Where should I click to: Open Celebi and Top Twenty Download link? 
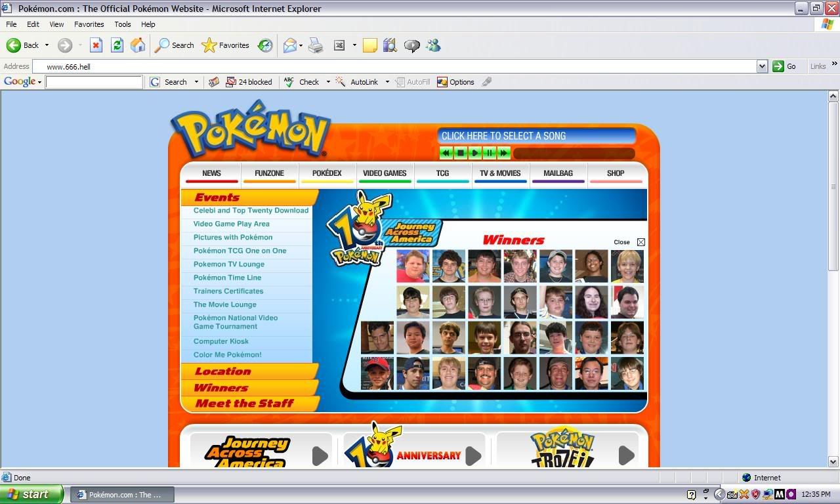pos(251,211)
